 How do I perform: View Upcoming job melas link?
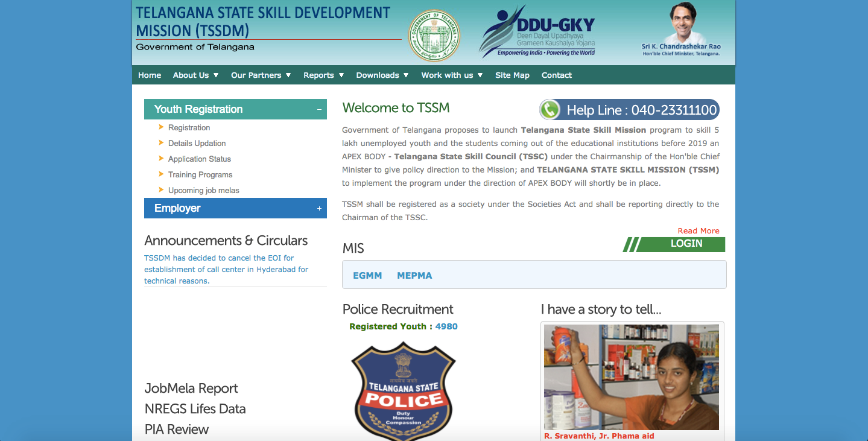pos(203,190)
